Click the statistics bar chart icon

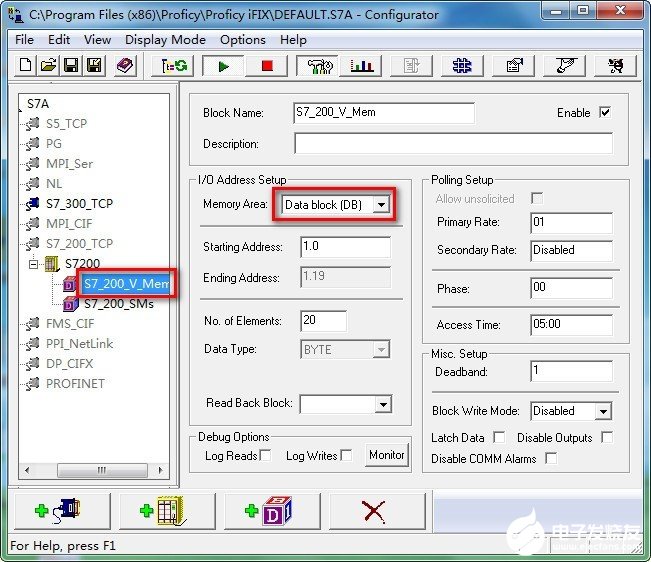click(361, 66)
